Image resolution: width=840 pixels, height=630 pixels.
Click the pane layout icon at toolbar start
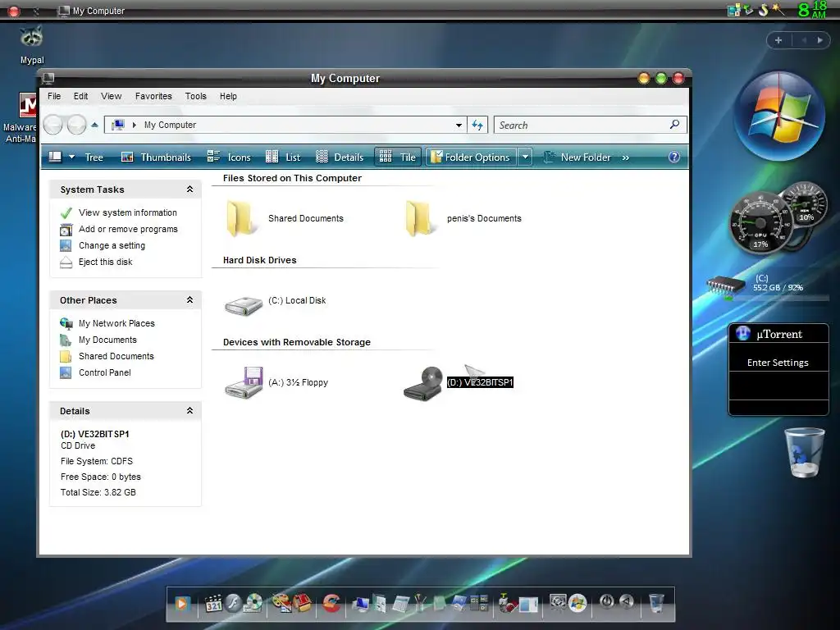[55, 157]
